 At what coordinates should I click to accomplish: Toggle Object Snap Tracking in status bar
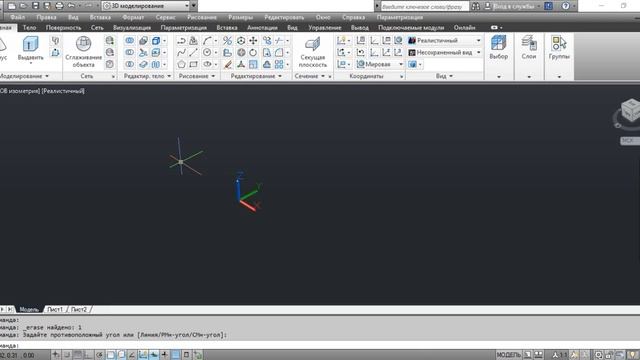point(132,355)
